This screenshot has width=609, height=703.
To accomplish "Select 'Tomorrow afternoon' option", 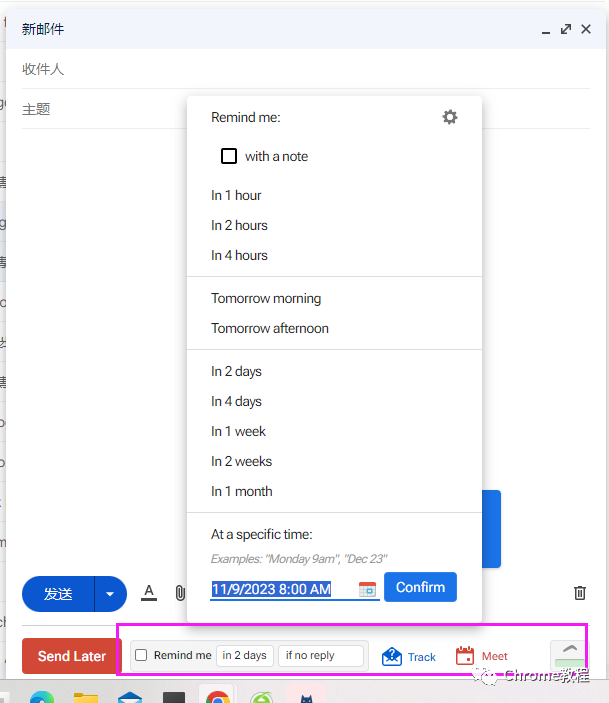I will 270,328.
